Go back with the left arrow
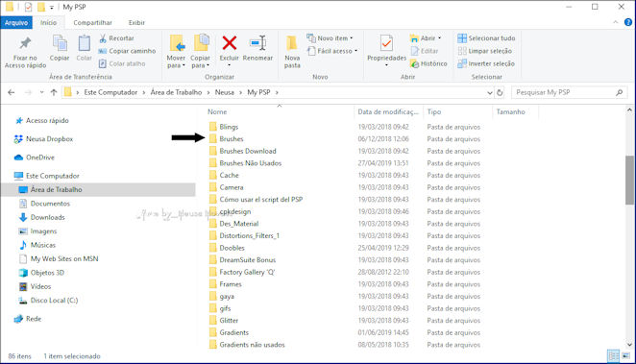The width and height of the screenshot is (636, 364). [12, 92]
